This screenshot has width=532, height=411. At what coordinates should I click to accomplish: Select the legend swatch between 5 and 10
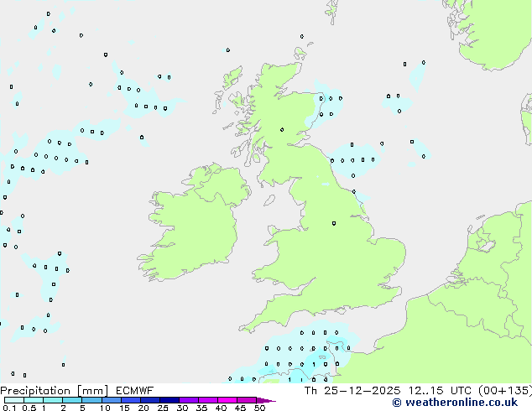[x=91, y=400]
